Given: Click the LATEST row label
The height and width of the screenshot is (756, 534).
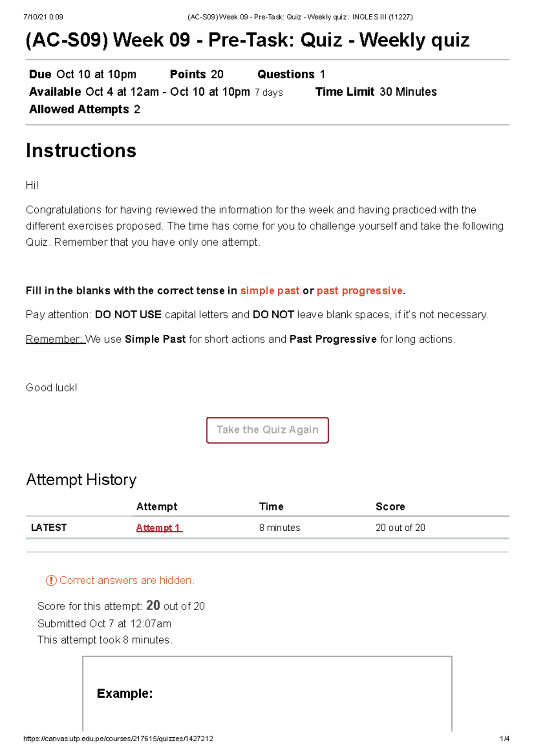Looking at the screenshot, I should click(x=49, y=528).
